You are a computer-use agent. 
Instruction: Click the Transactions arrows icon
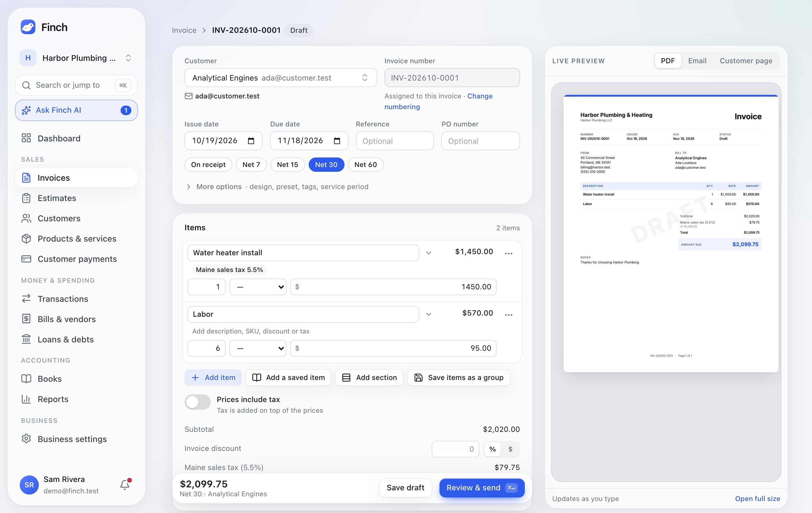coord(26,299)
